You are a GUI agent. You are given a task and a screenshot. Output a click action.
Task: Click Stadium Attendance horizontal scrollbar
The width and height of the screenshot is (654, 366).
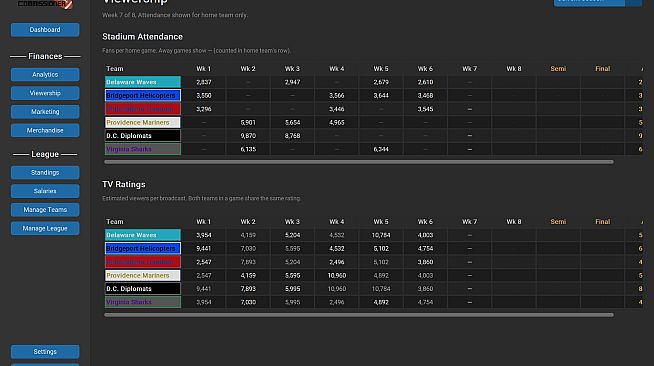[x=359, y=162]
